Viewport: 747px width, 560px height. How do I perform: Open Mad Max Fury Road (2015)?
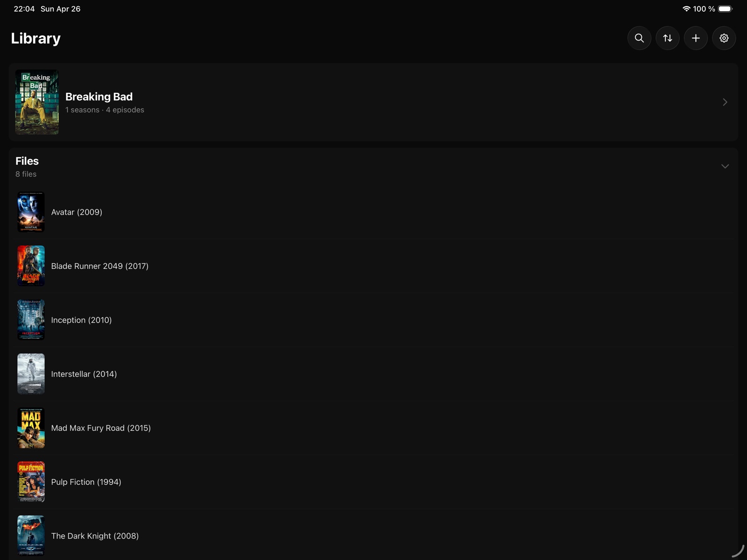tap(101, 428)
